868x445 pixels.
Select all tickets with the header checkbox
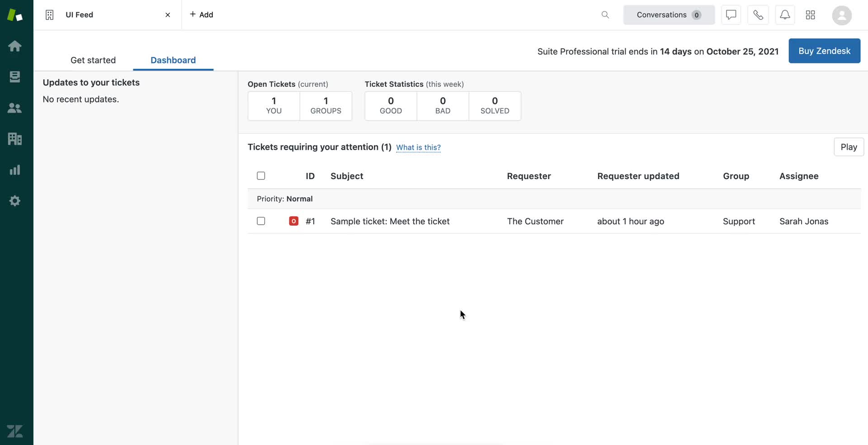(x=261, y=176)
